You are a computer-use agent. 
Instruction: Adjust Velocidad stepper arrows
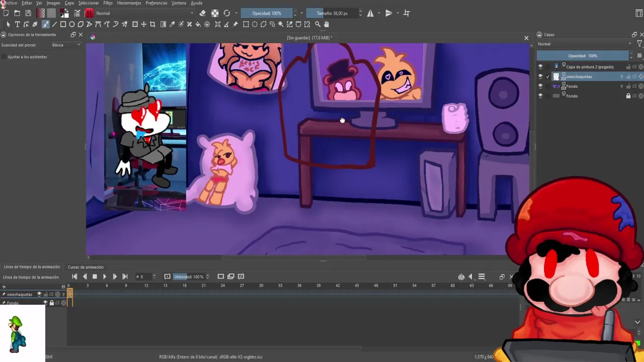[x=207, y=277]
